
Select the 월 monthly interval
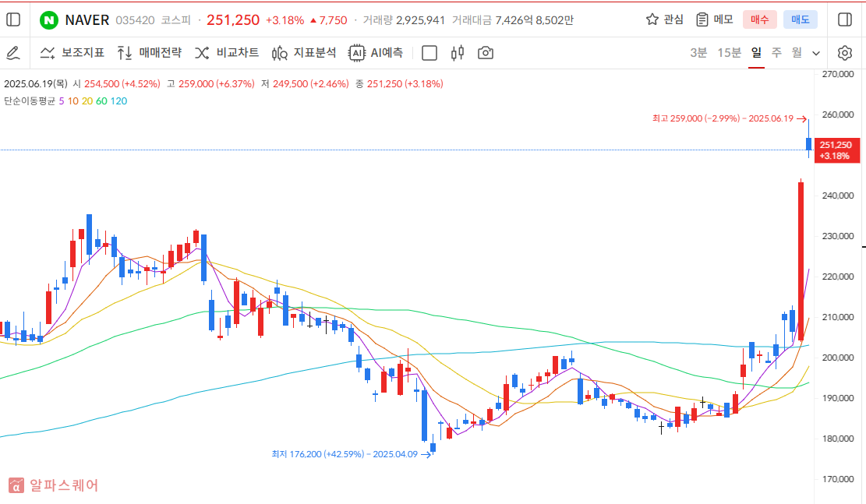click(x=797, y=53)
